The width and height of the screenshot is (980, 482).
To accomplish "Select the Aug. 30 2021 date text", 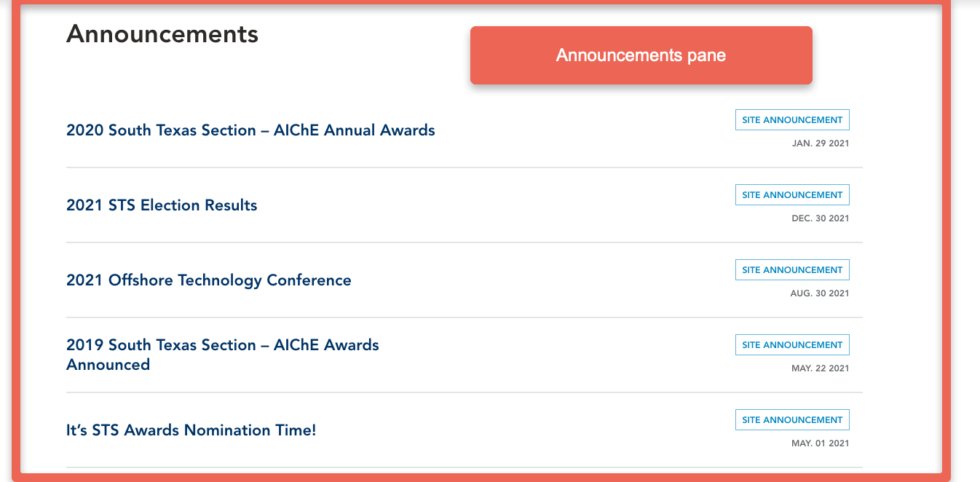I will coord(821,293).
